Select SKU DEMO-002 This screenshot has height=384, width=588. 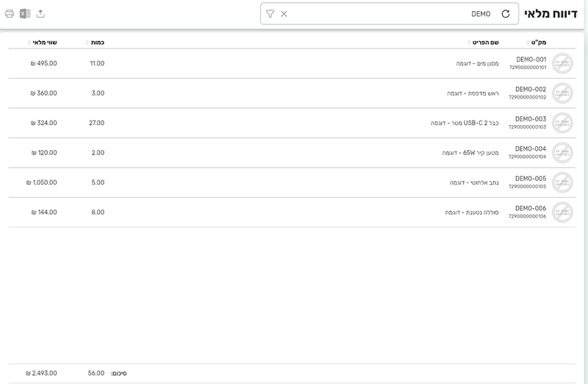point(531,89)
